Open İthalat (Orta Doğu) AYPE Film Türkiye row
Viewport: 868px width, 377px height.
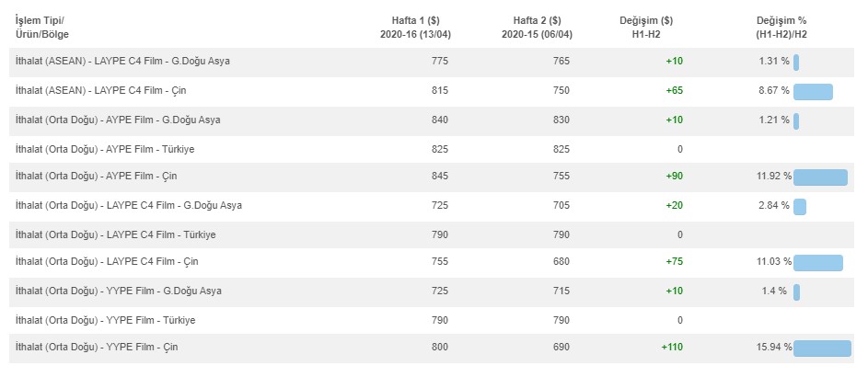click(x=431, y=149)
